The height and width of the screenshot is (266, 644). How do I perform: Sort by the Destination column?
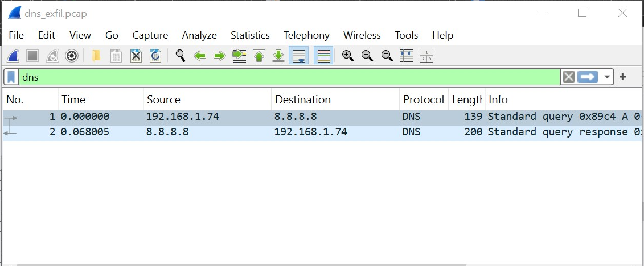coord(335,99)
